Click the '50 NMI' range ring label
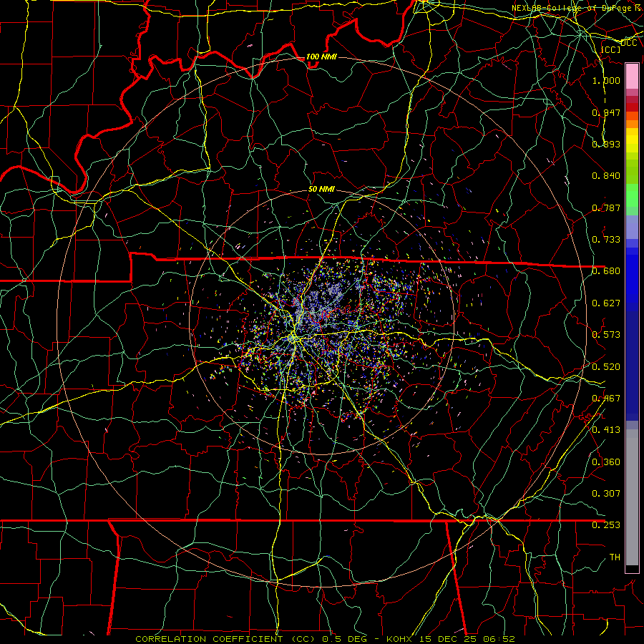This screenshot has height=644, width=644. (x=321, y=189)
